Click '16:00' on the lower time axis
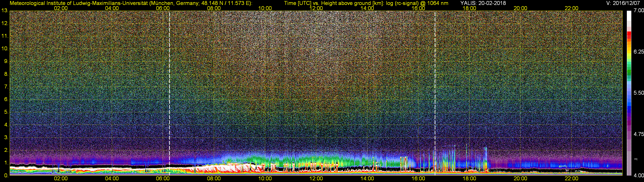644x182 pixels. click(x=418, y=179)
